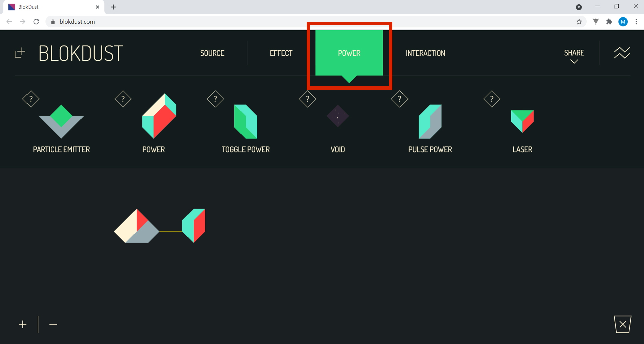644x344 pixels.
Task: Select the Power block icon
Action: coord(159,116)
